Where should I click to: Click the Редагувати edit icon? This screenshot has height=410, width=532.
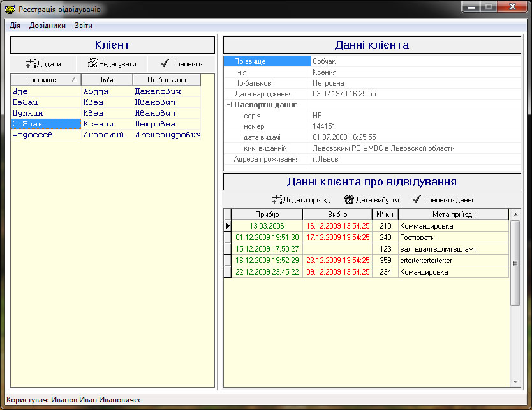point(92,64)
